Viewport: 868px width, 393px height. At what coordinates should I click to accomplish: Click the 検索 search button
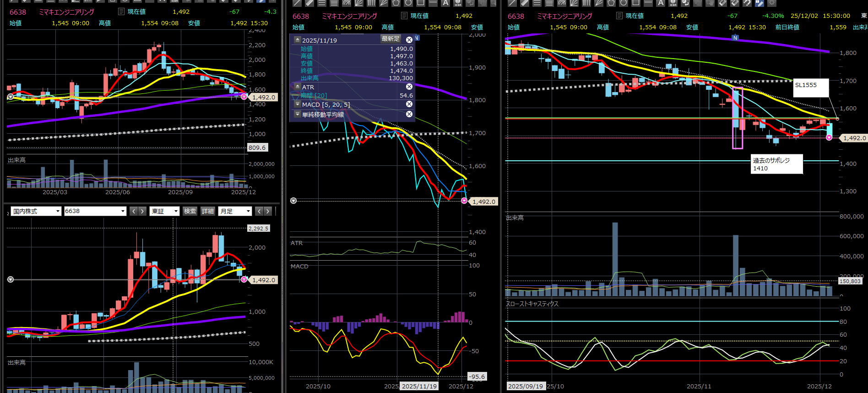tap(190, 211)
